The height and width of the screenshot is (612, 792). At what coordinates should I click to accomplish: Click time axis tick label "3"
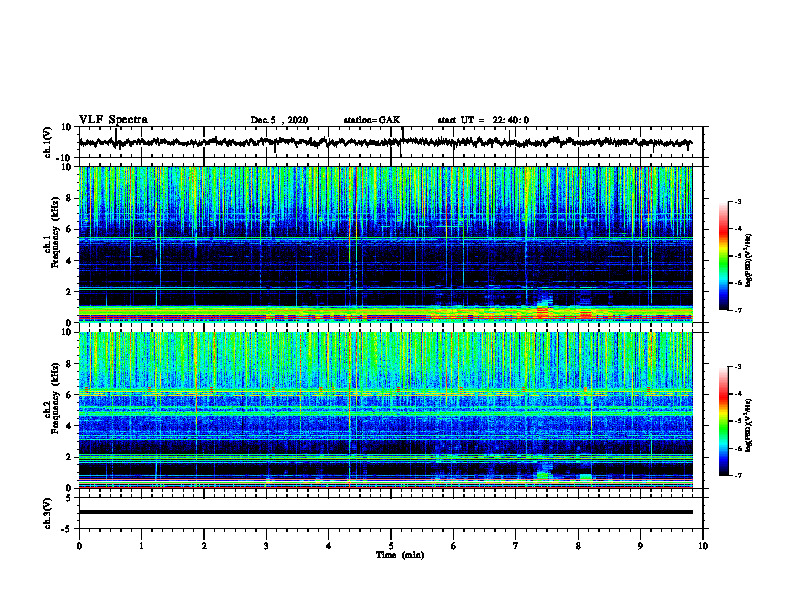pyautogui.click(x=266, y=546)
